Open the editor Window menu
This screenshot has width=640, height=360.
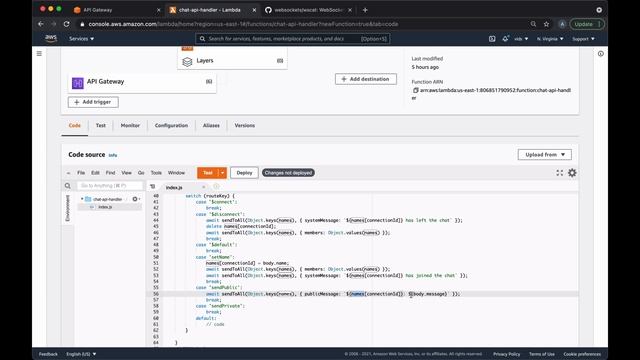[176, 173]
